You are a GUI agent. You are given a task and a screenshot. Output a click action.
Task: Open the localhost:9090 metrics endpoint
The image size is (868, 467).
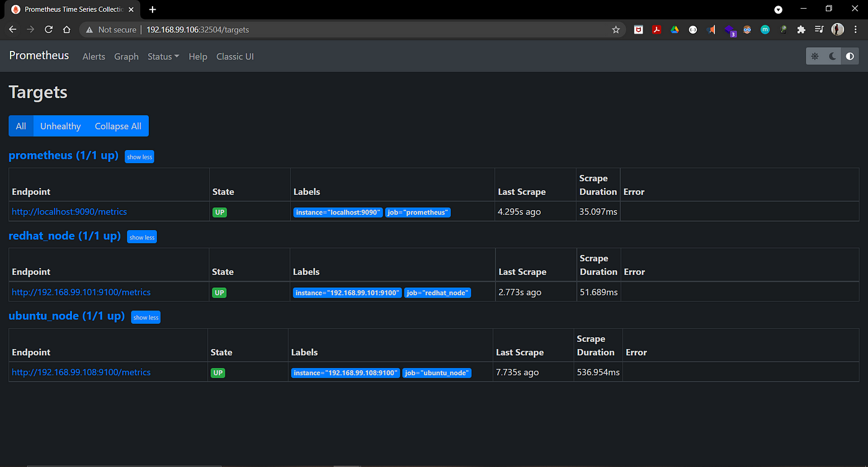pos(69,211)
